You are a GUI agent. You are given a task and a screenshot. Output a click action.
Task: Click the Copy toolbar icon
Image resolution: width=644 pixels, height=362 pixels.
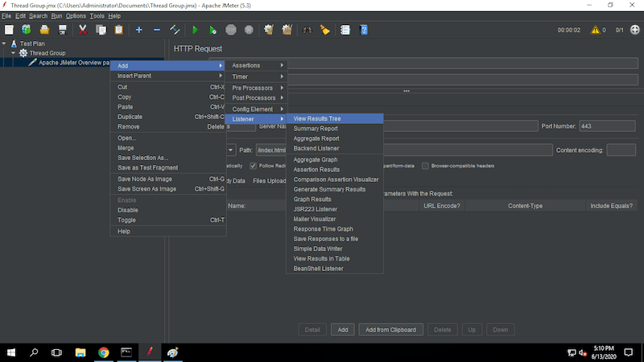pyautogui.click(x=101, y=30)
